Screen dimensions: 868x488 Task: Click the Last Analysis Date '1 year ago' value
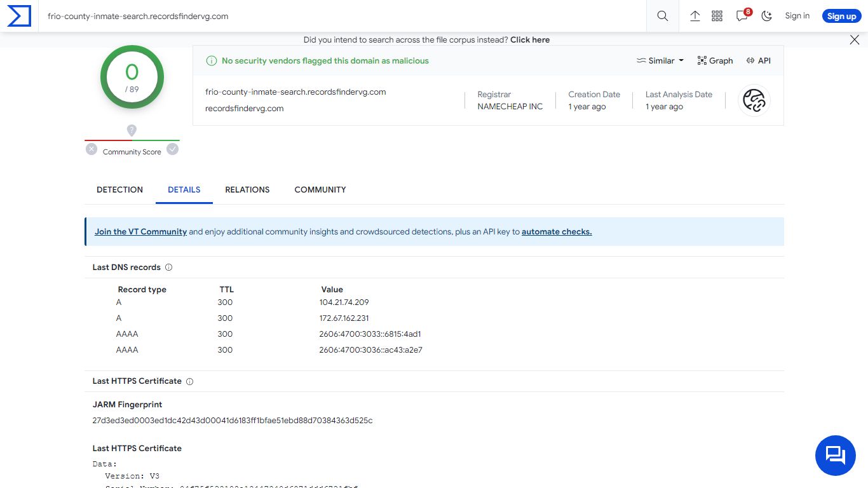(x=664, y=107)
